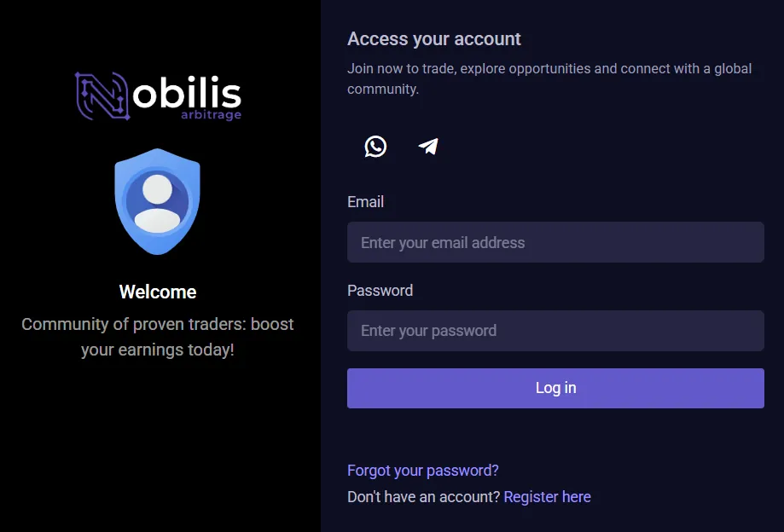Image resolution: width=784 pixels, height=532 pixels.
Task: Open Forgot your password recovery link
Action: 423,470
